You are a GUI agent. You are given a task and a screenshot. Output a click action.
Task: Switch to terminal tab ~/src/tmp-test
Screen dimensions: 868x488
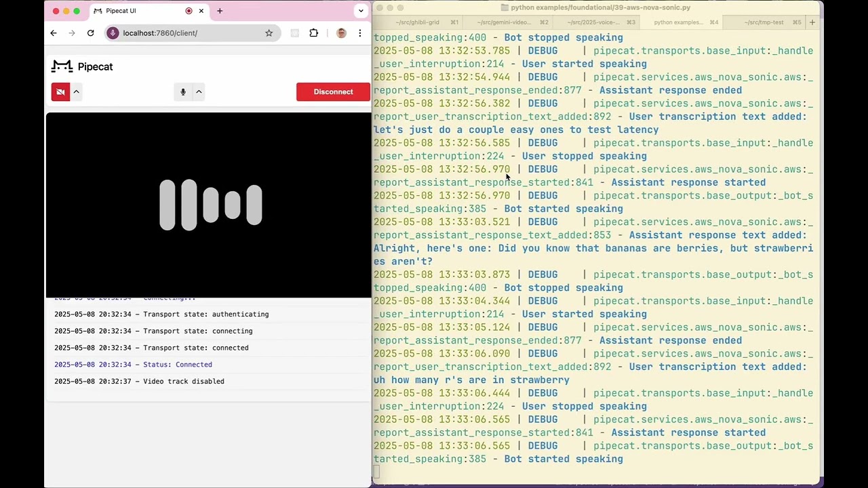(x=764, y=22)
